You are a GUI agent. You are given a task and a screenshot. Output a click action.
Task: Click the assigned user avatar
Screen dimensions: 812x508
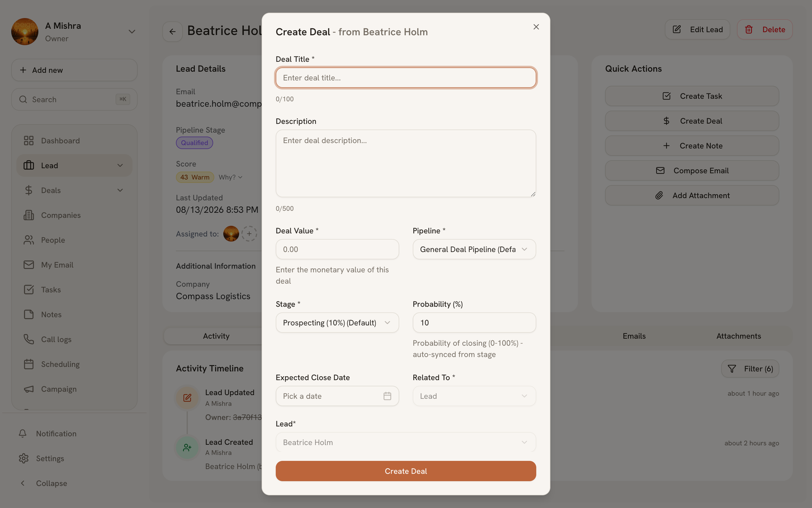tap(231, 234)
